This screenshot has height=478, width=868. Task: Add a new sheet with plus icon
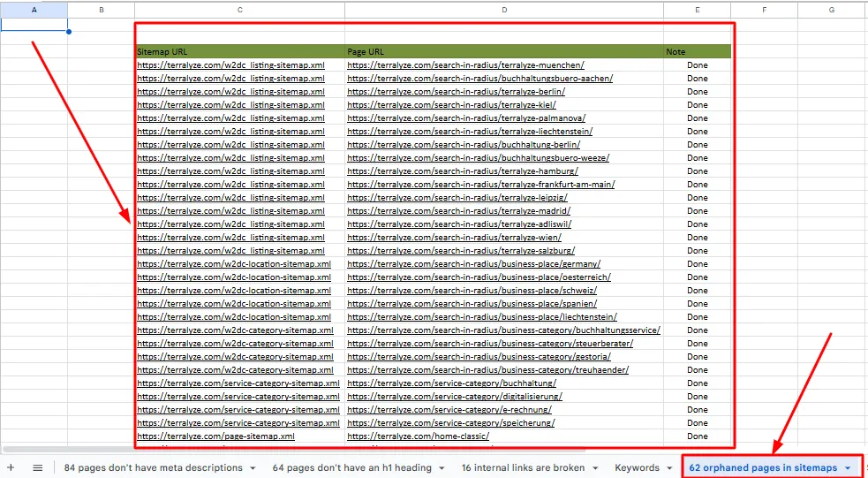click(x=11, y=468)
